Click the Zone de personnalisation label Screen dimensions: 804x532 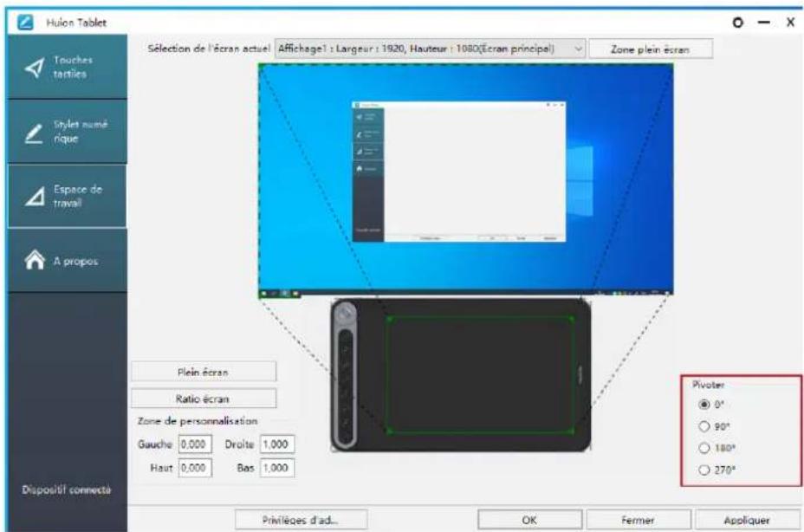coord(198,421)
